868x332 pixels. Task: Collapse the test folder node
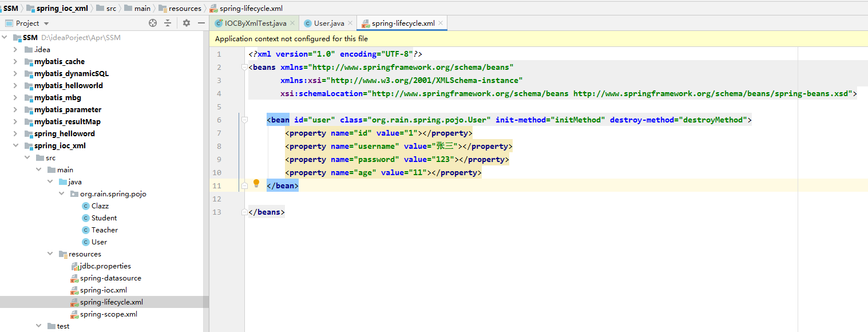(38, 326)
